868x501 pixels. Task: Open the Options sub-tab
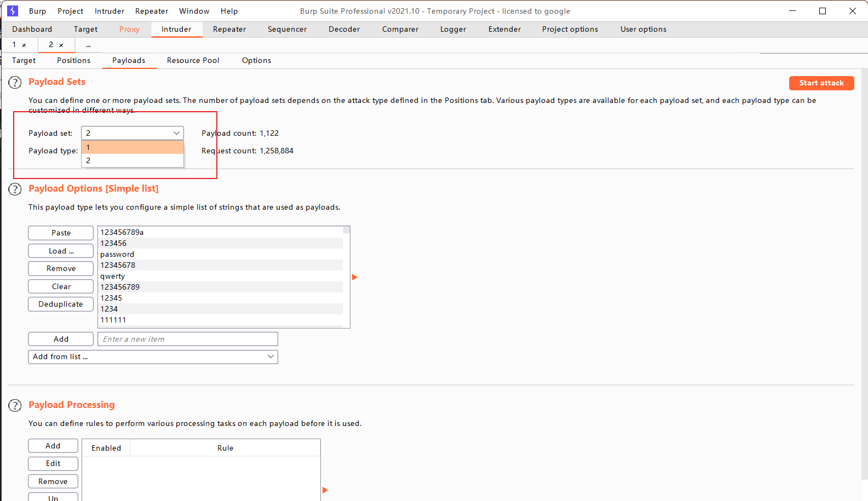[256, 60]
